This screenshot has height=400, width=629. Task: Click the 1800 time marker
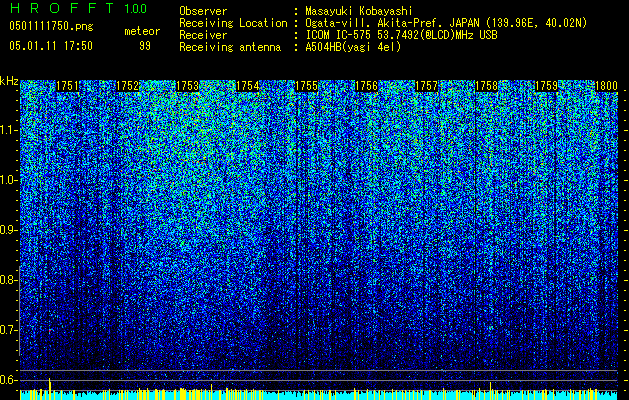tap(606, 86)
